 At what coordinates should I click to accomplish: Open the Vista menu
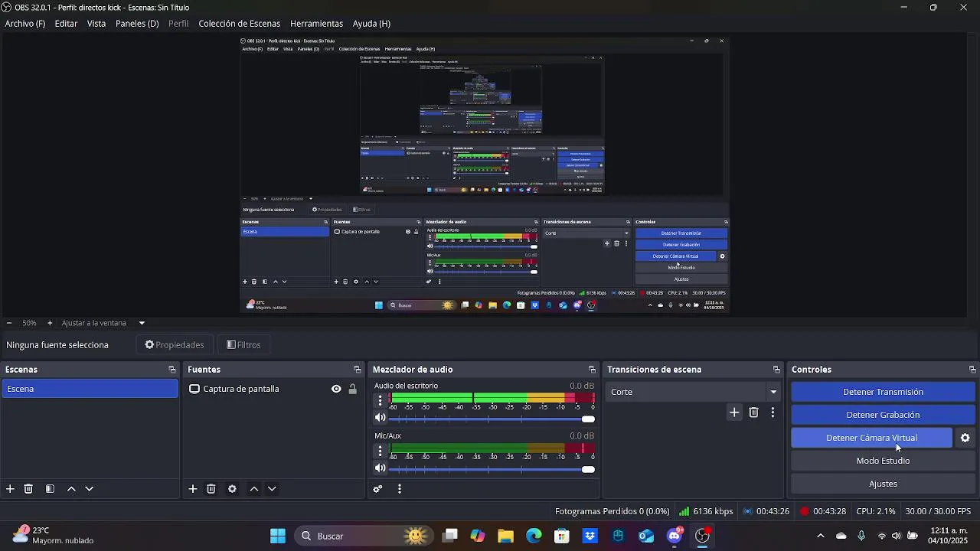point(96,24)
